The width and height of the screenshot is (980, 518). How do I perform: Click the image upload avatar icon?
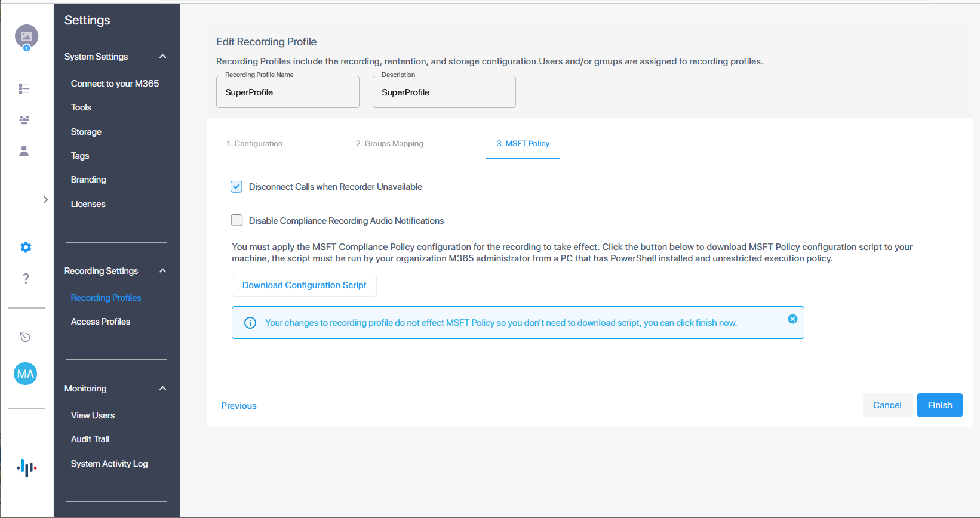26,37
